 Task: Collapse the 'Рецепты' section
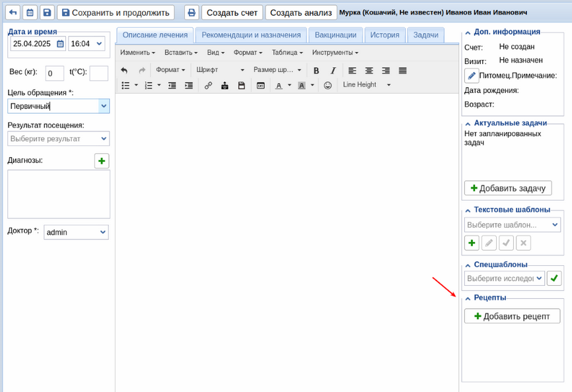pyautogui.click(x=468, y=299)
